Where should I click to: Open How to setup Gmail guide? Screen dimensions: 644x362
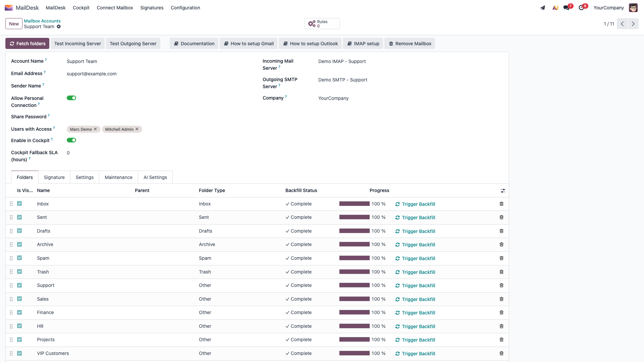click(249, 44)
